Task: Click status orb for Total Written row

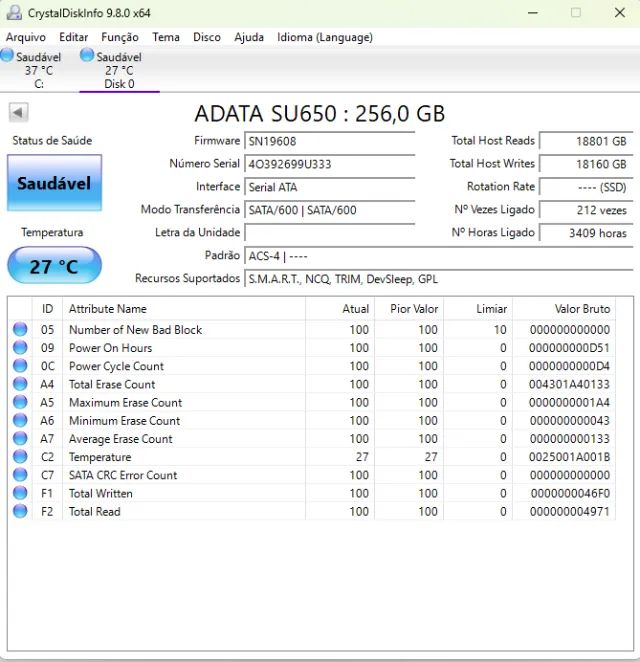Action: pyautogui.click(x=20, y=493)
